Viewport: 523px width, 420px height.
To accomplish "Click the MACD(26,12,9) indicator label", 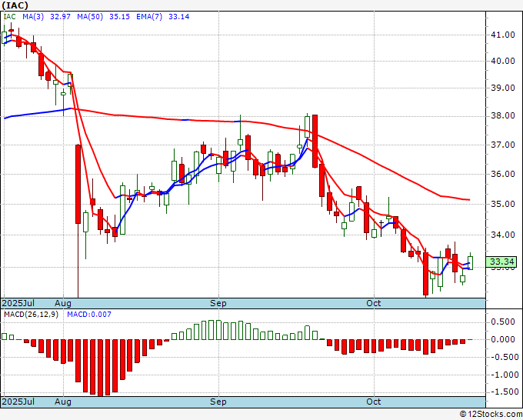I will click(x=31, y=315).
